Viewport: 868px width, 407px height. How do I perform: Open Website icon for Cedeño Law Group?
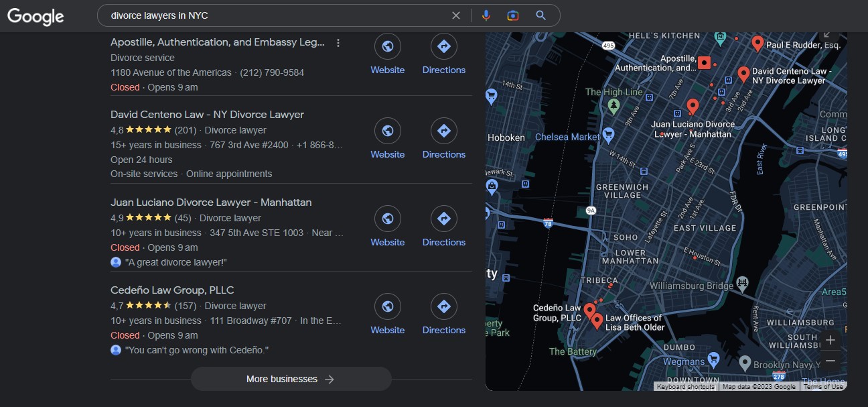pos(387,306)
